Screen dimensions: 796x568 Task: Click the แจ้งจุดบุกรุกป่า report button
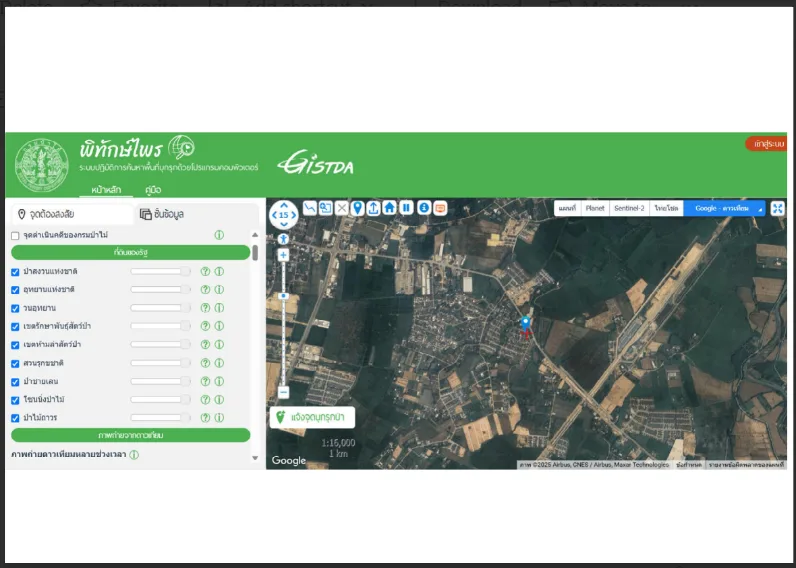pos(312,417)
